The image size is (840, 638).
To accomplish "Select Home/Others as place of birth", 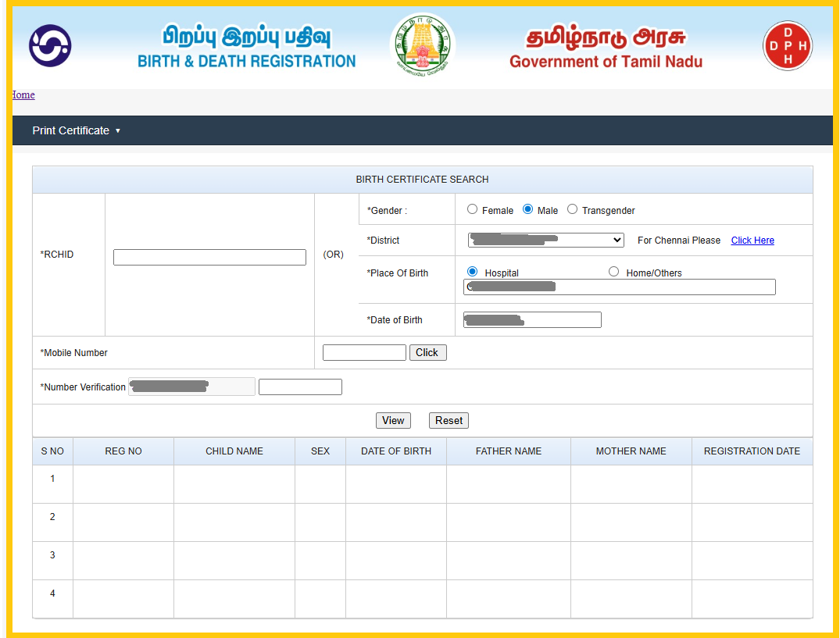I will point(613,272).
